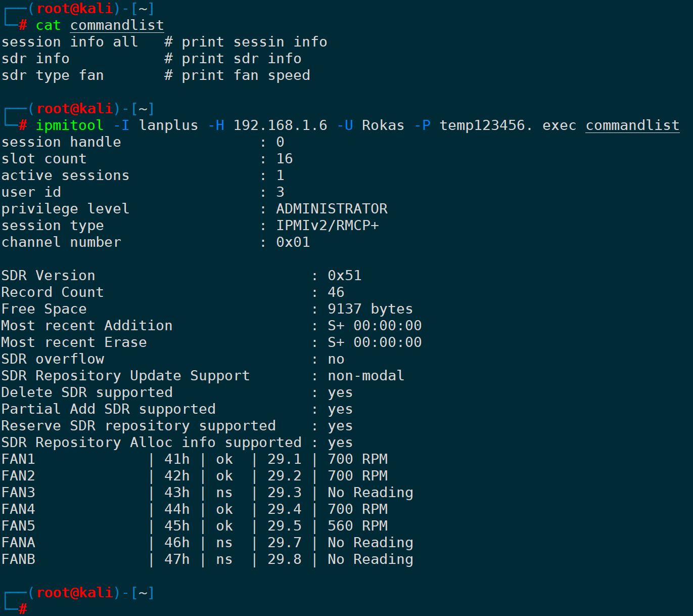Click the lanplus interface argument

coord(168,125)
